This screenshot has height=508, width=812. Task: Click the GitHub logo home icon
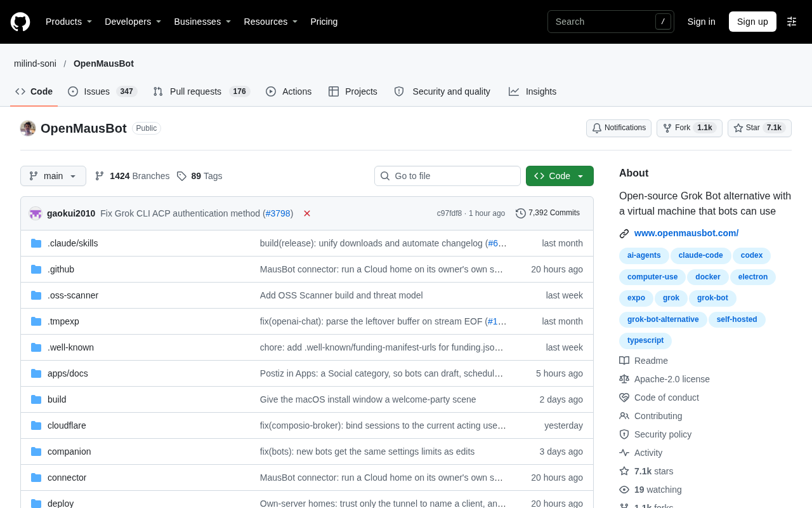(20, 22)
